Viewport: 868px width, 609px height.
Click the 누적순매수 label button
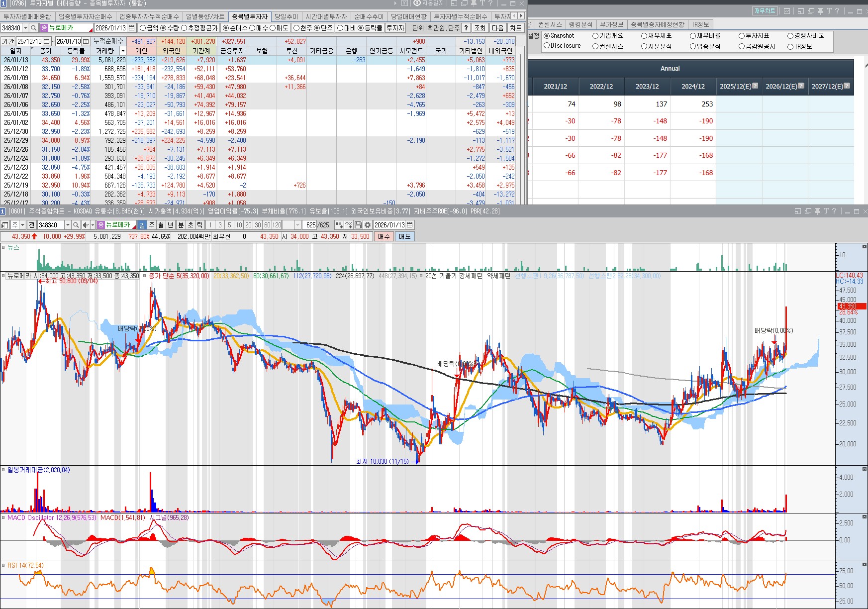108,41
